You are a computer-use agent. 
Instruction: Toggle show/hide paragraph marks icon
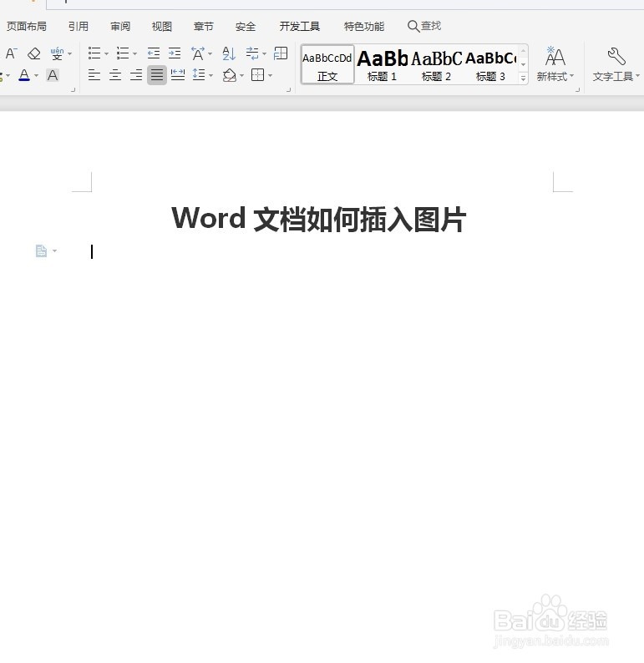click(252, 53)
